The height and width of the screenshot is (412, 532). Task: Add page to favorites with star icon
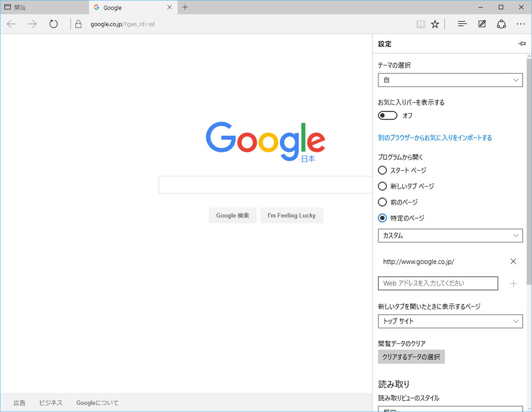pyautogui.click(x=435, y=24)
